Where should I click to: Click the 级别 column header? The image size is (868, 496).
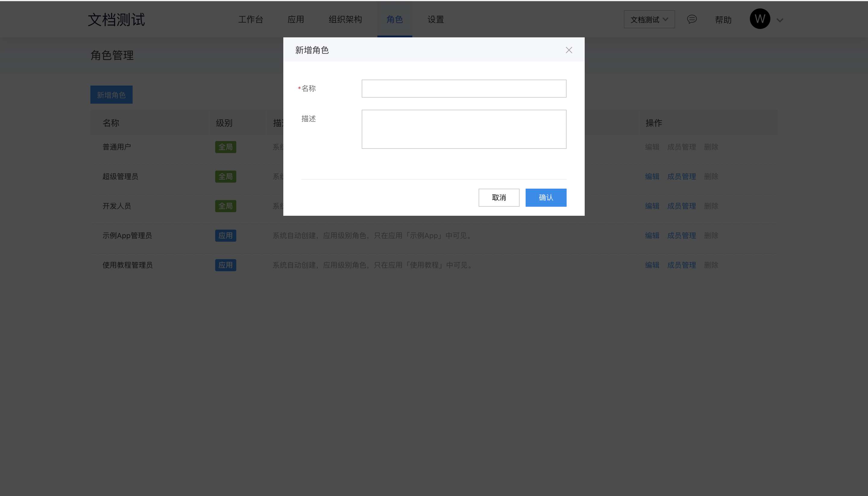[224, 123]
